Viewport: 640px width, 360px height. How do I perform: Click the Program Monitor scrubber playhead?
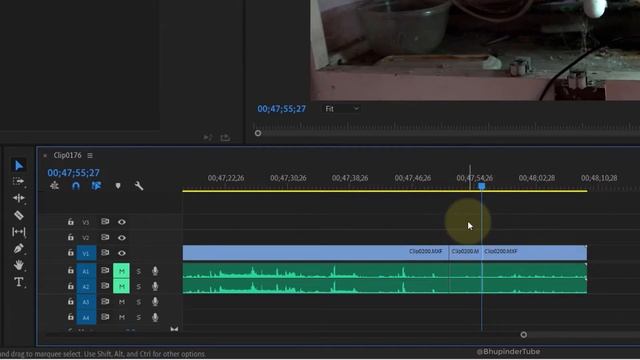click(258, 133)
